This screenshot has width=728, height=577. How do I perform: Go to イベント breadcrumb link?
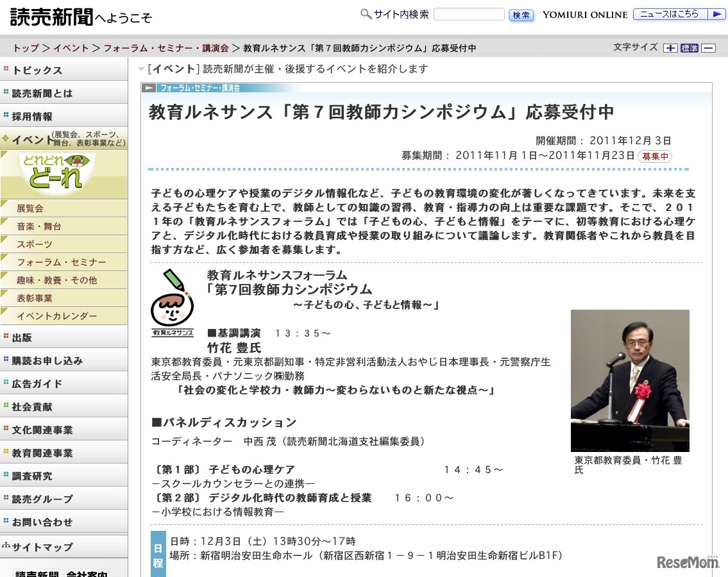tap(71, 48)
